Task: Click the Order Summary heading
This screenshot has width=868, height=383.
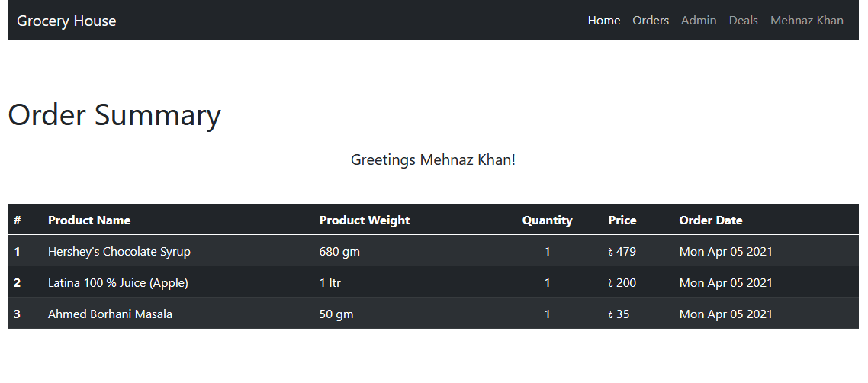Action: (114, 115)
